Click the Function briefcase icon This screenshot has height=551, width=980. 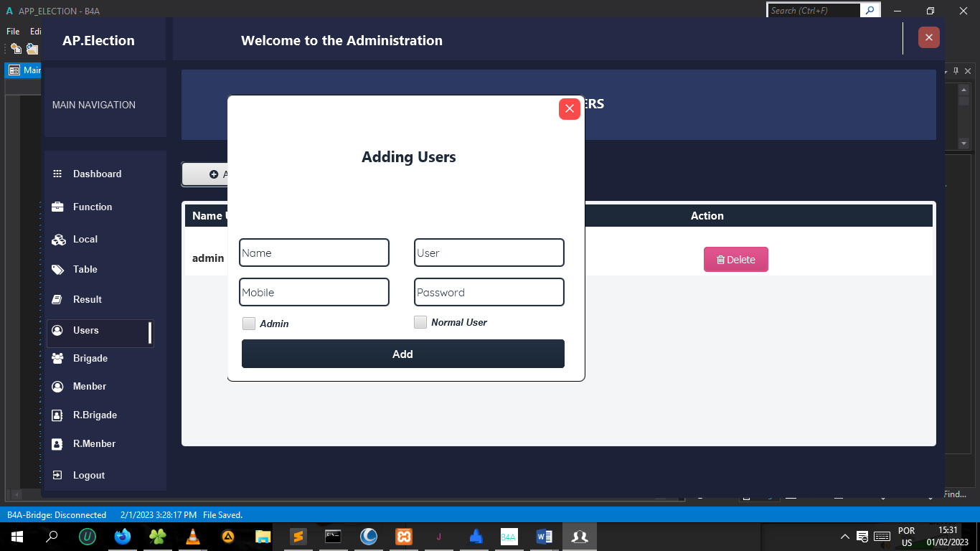click(x=58, y=207)
